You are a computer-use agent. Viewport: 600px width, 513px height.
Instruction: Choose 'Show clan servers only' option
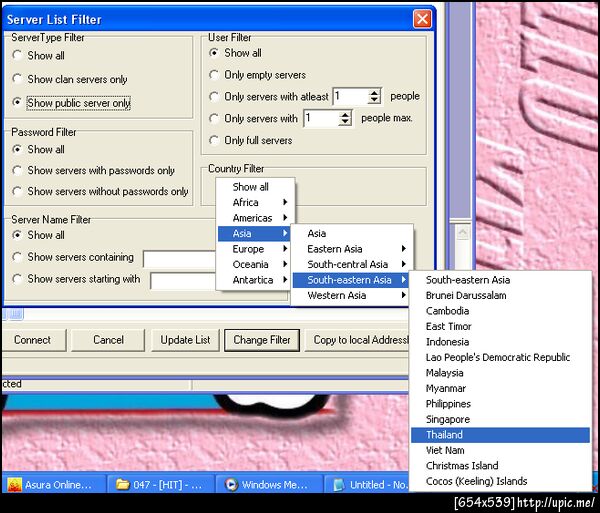click(17, 79)
